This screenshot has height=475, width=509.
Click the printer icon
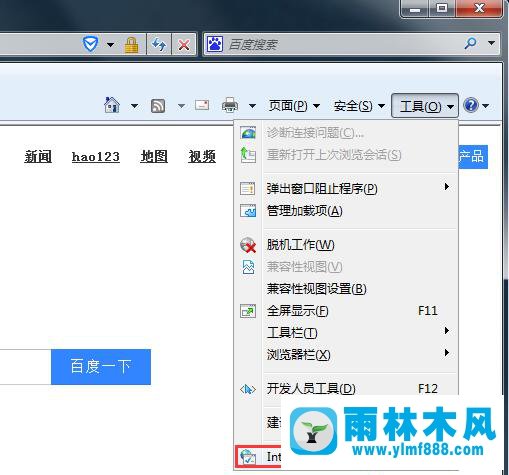230,105
